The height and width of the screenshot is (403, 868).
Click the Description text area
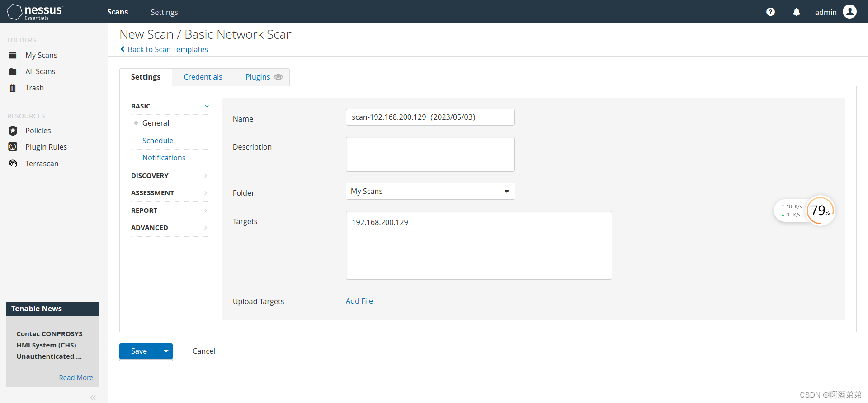coord(430,154)
